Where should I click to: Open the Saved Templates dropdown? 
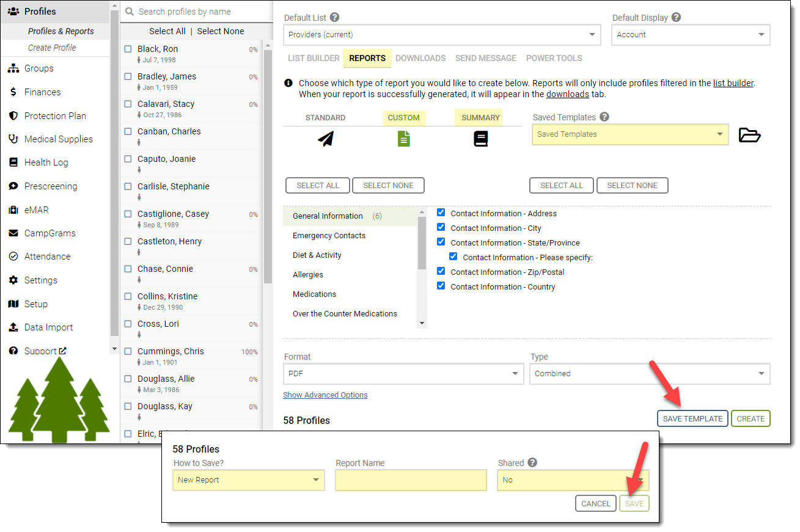[629, 134]
